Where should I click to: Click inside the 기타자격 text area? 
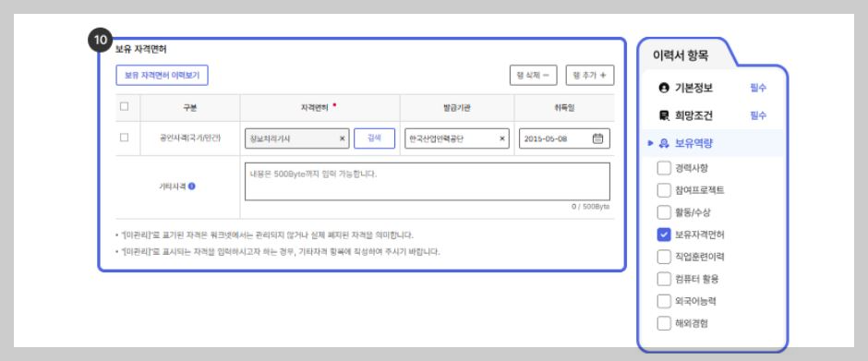tap(428, 181)
